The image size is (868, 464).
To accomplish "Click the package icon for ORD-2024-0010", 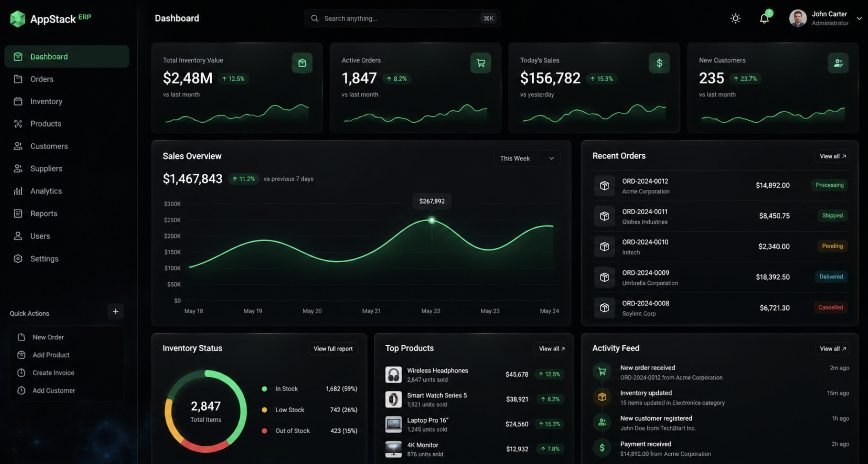I will coord(604,246).
